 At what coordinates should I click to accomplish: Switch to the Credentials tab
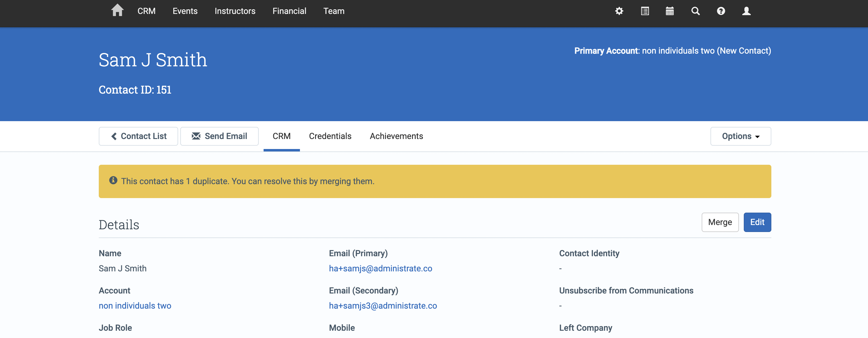[x=330, y=136]
